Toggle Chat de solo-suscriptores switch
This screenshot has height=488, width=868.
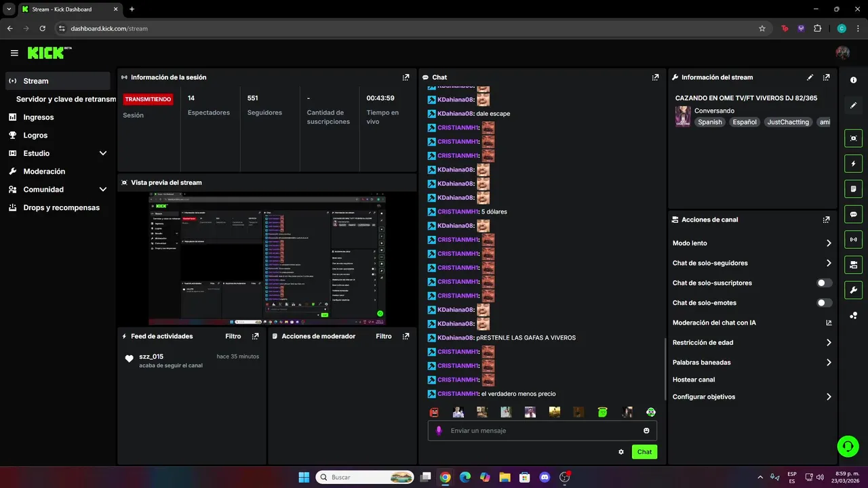(x=825, y=283)
